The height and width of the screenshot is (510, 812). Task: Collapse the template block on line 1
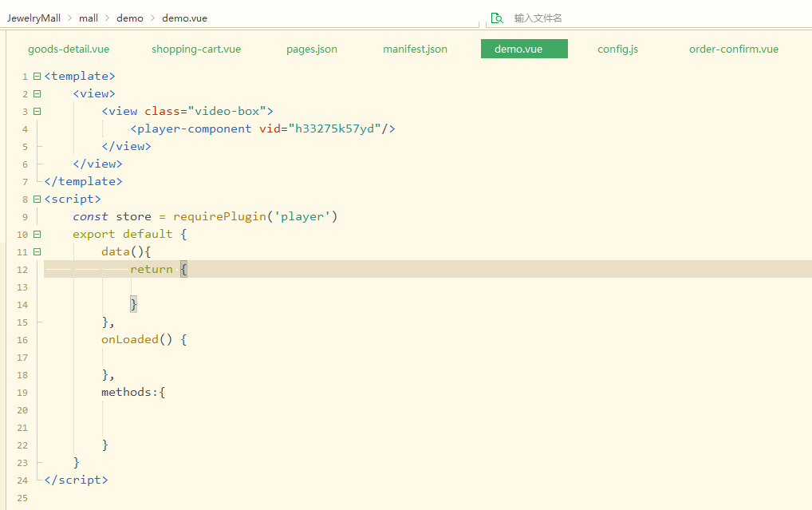pos(37,76)
